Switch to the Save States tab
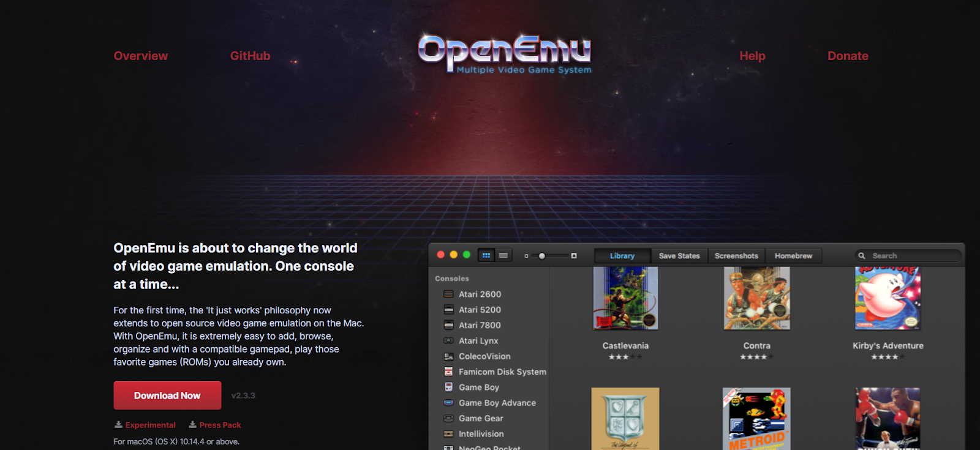 pyautogui.click(x=679, y=256)
